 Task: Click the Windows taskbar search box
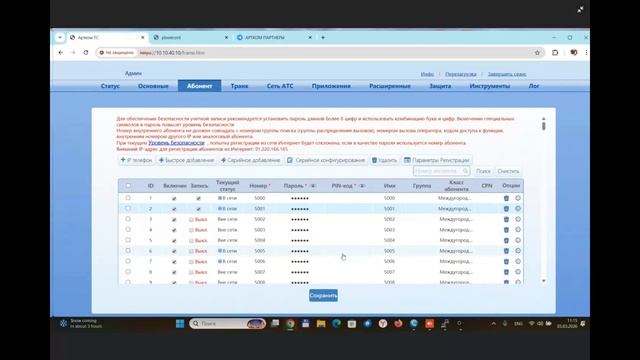point(227,324)
